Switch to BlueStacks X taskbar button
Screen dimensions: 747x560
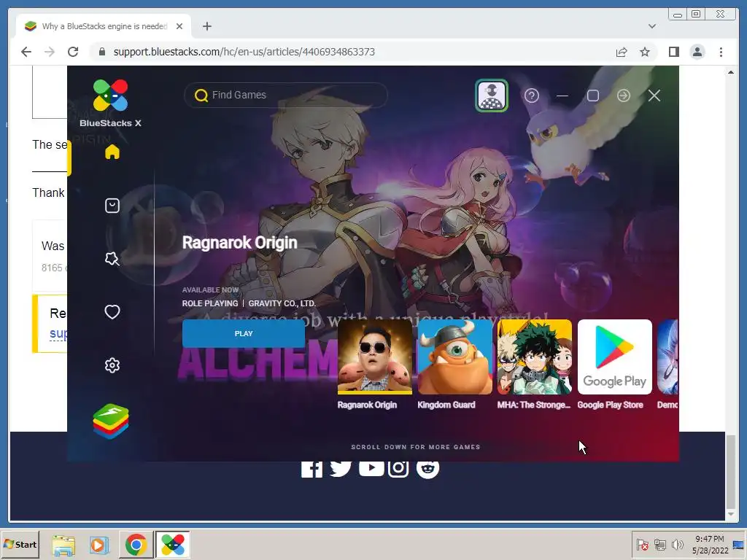172,545
